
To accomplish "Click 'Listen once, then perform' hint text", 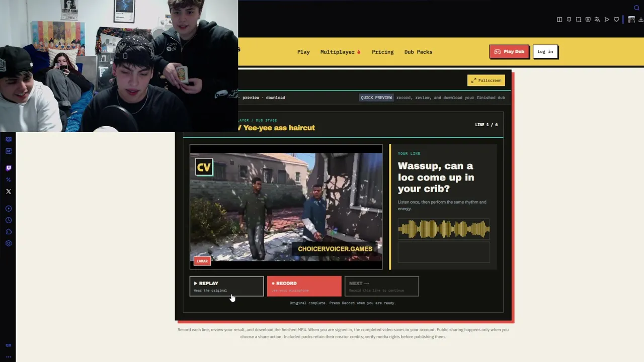I will 442,205.
